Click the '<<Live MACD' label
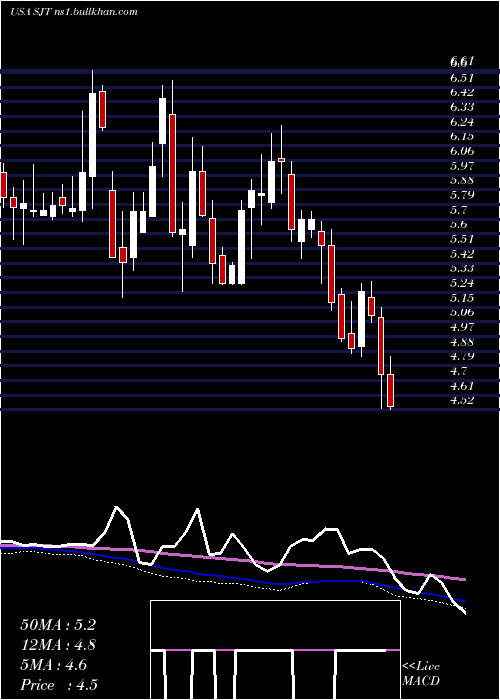 coord(421,674)
